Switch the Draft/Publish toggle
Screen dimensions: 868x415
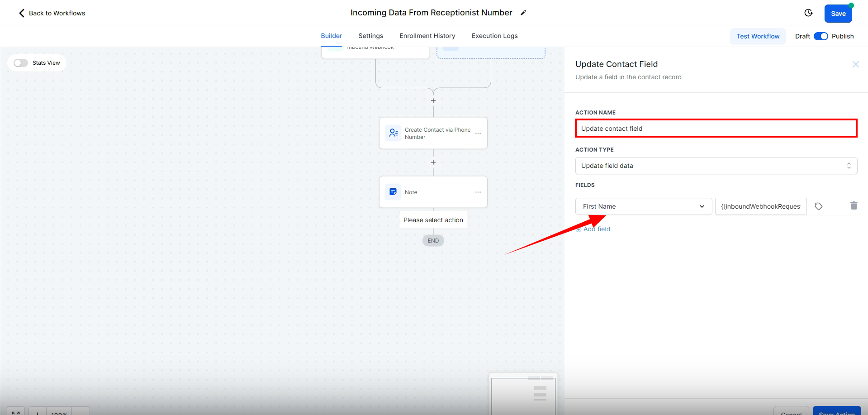(x=821, y=36)
